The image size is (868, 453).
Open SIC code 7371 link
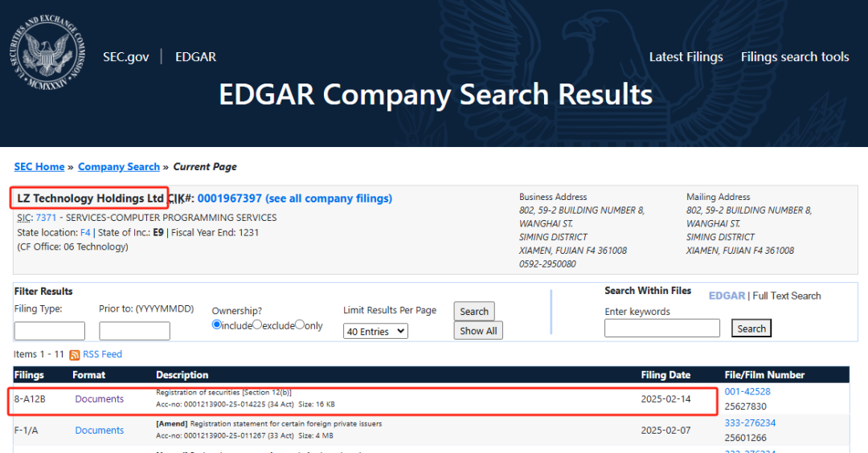[46, 218]
